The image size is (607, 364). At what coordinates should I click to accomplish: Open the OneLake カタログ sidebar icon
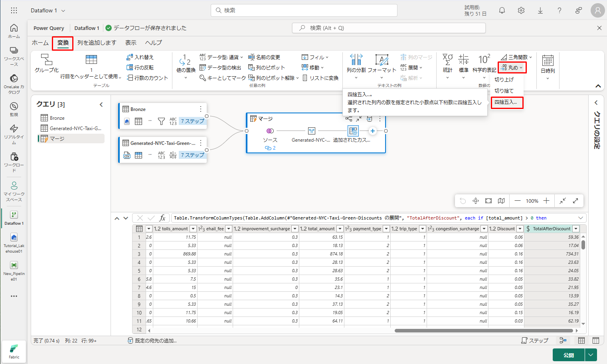(14, 79)
